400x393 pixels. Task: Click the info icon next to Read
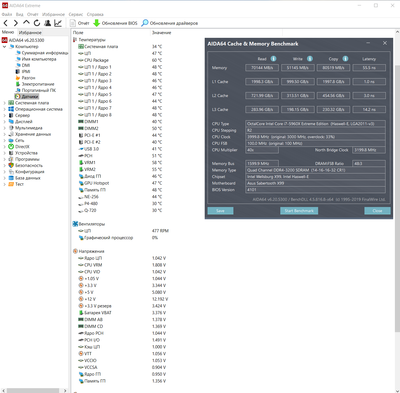tap(273, 59)
